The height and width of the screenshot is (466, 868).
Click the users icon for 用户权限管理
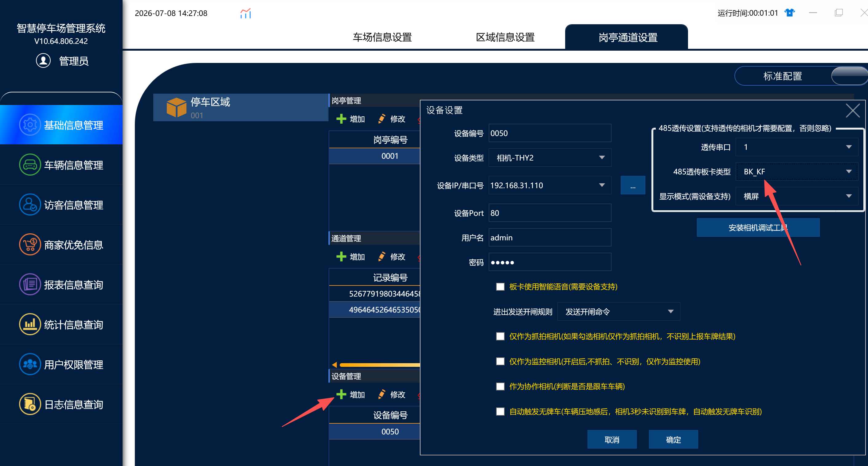coord(30,364)
